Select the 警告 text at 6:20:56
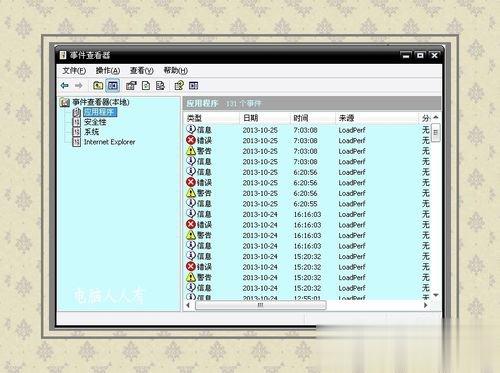500x373 pixels. pyautogui.click(x=204, y=193)
